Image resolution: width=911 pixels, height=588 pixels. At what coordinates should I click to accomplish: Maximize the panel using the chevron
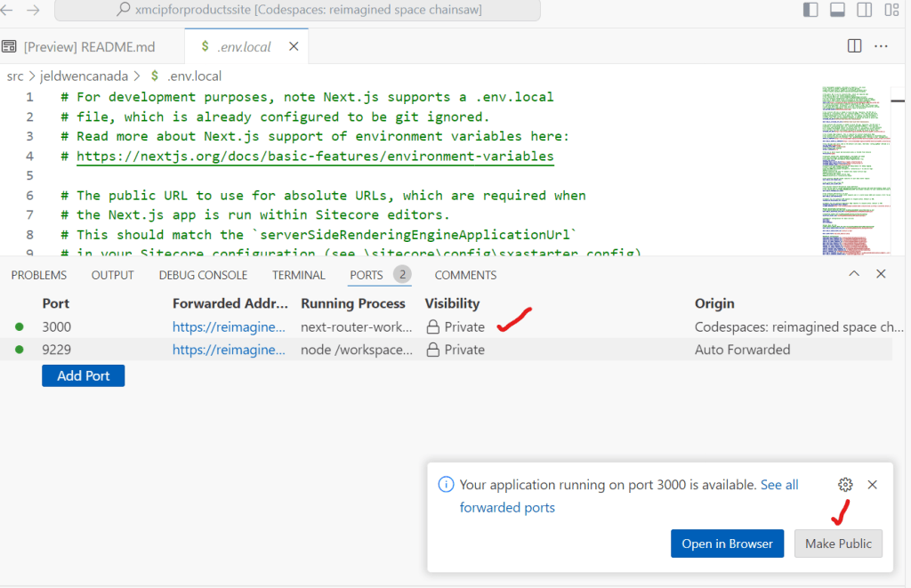[x=854, y=274]
